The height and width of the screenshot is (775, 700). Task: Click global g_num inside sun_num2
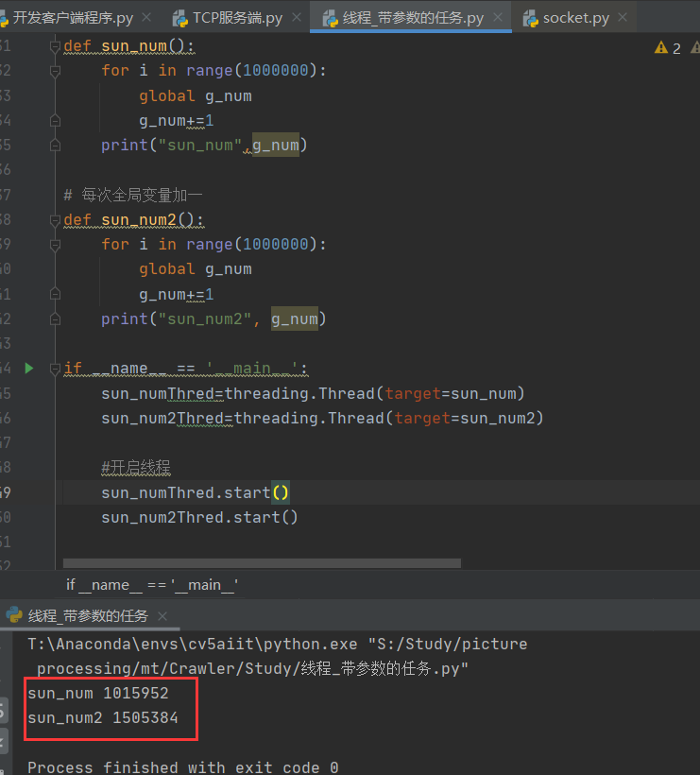point(196,270)
